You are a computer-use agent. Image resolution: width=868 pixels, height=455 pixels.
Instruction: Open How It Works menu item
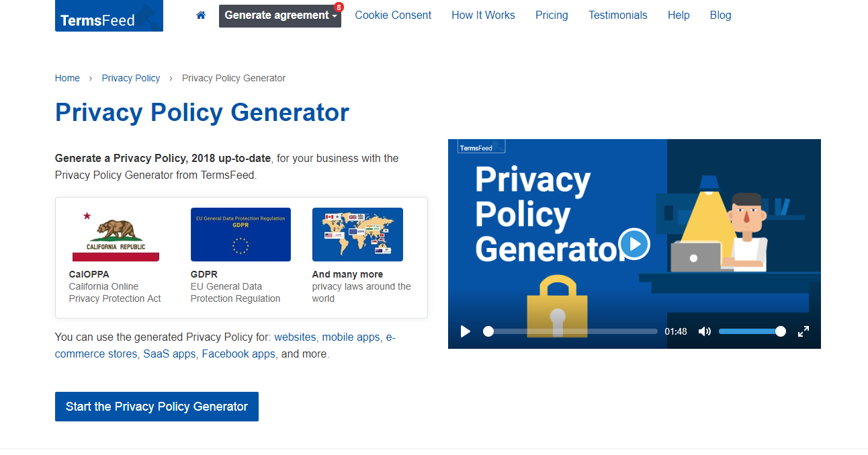(483, 15)
